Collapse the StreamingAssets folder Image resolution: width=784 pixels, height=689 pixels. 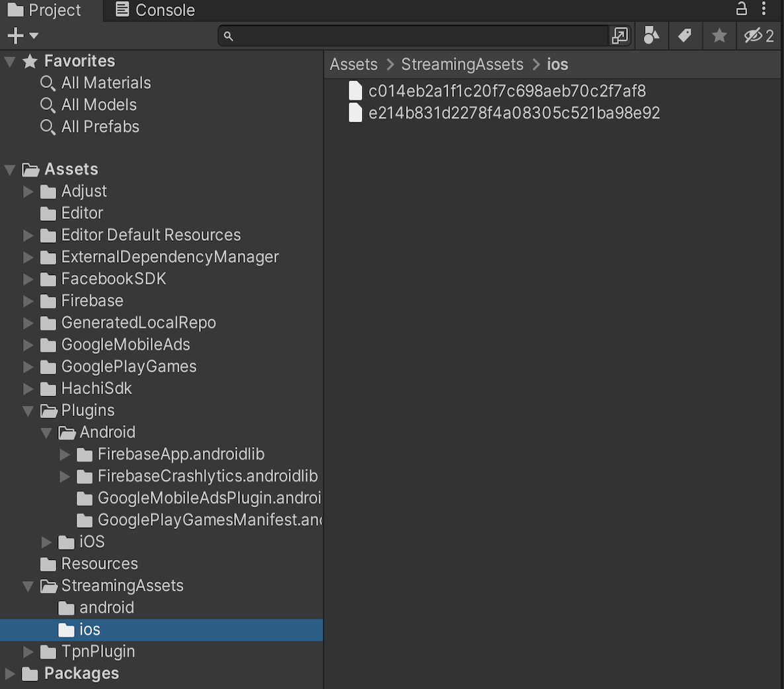click(28, 587)
